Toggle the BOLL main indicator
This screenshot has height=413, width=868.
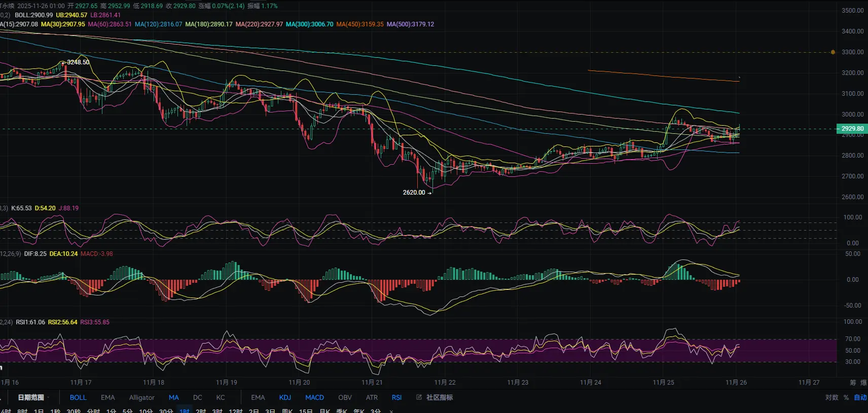click(x=78, y=397)
